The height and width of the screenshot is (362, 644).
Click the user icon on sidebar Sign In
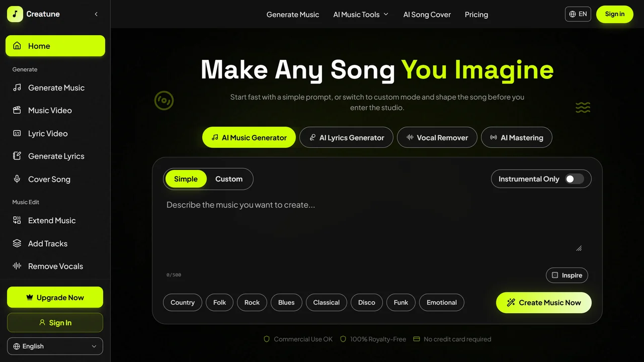coord(42,322)
